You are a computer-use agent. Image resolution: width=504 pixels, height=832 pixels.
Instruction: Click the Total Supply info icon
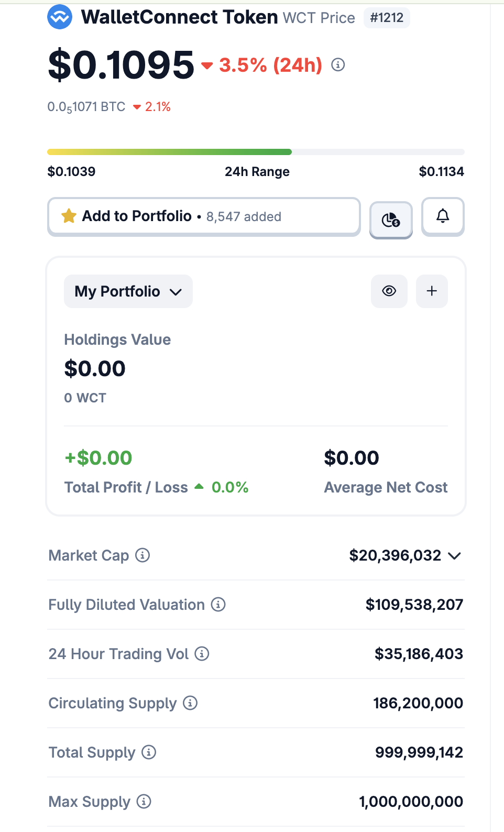click(x=149, y=752)
